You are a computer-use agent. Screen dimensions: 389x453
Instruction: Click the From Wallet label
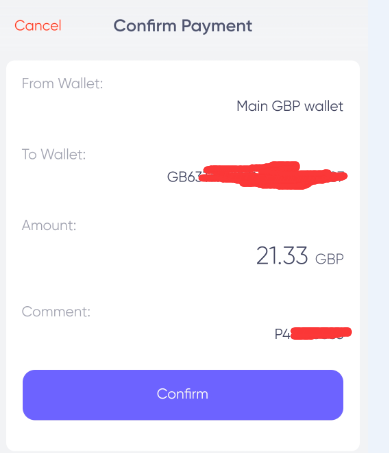[62, 83]
